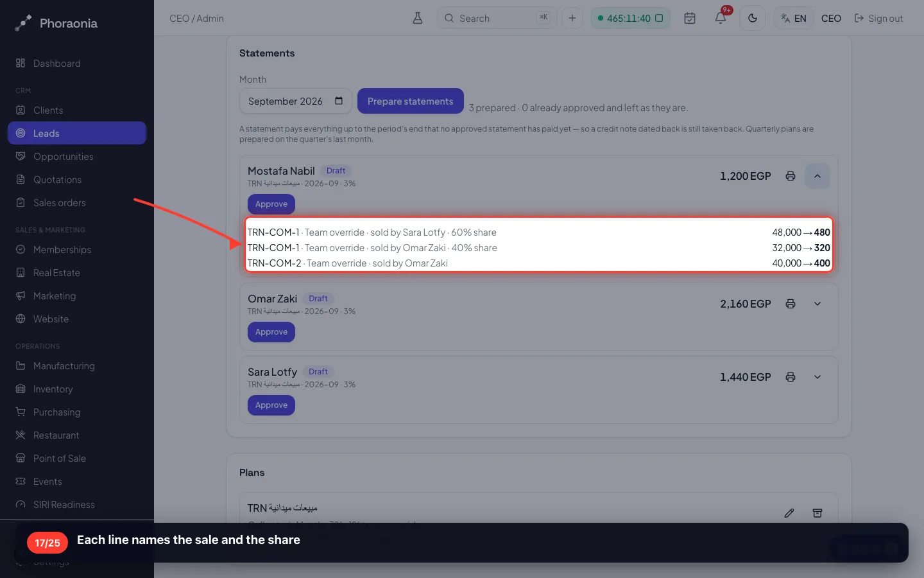The height and width of the screenshot is (578, 924).
Task: Open Quotations page
Action: coord(77,179)
